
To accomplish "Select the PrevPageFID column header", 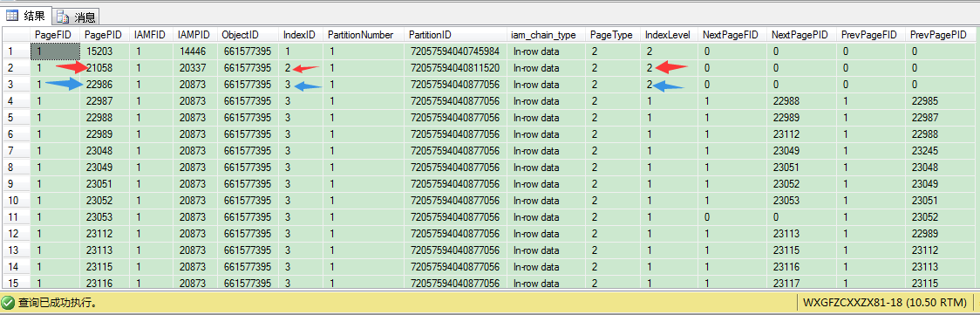I will [871, 35].
